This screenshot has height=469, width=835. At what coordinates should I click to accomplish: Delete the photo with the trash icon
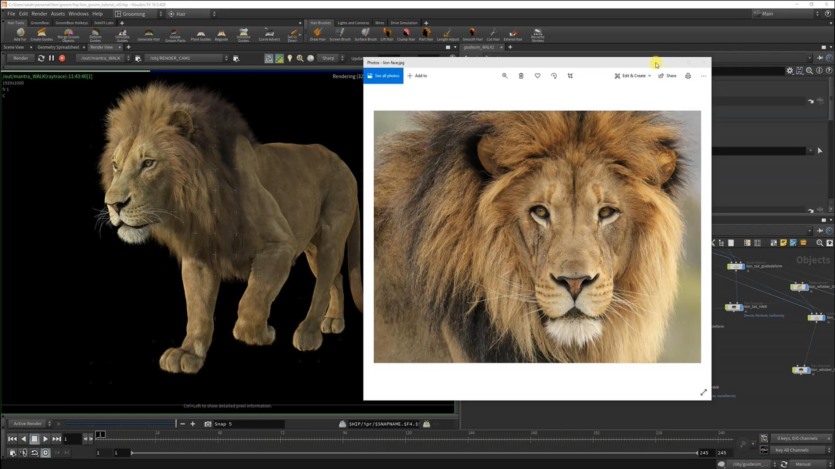point(521,76)
